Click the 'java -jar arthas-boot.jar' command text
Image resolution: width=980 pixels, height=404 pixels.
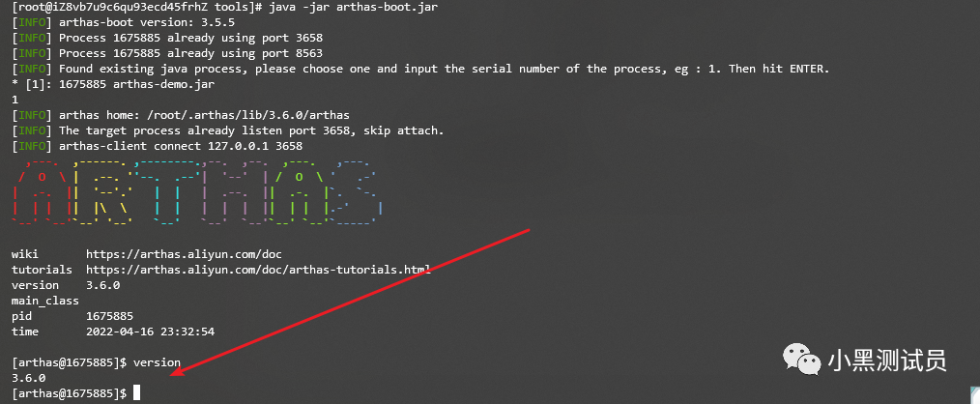(353, 8)
